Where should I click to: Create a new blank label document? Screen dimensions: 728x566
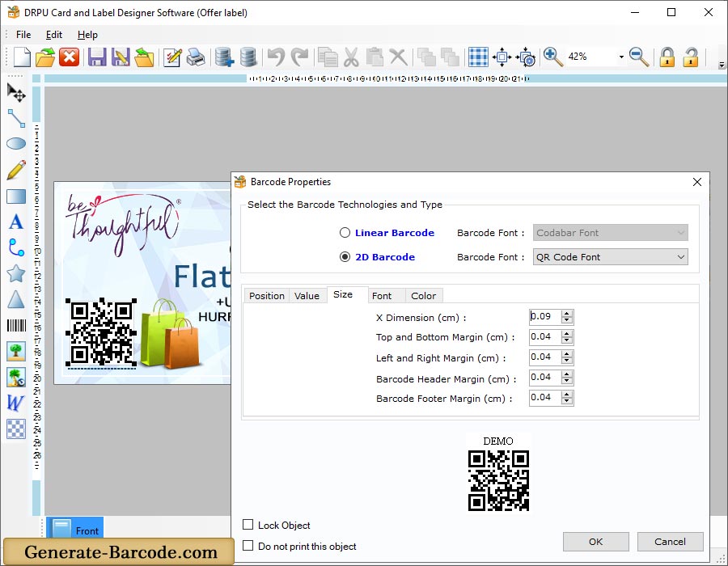coord(22,57)
